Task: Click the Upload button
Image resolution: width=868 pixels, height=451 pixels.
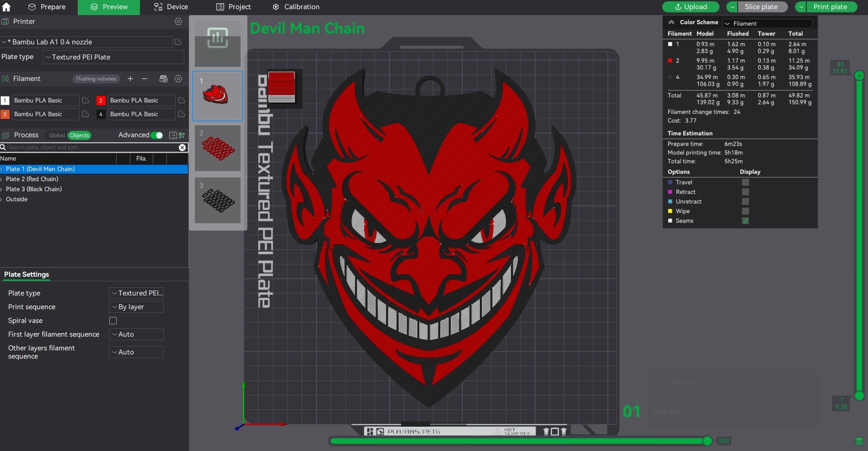Action: (x=691, y=7)
